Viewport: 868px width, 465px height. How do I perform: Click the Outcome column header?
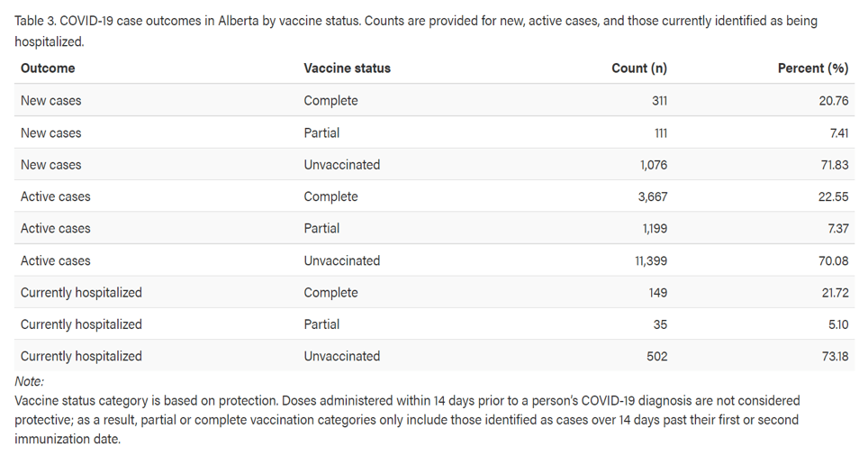(x=48, y=68)
